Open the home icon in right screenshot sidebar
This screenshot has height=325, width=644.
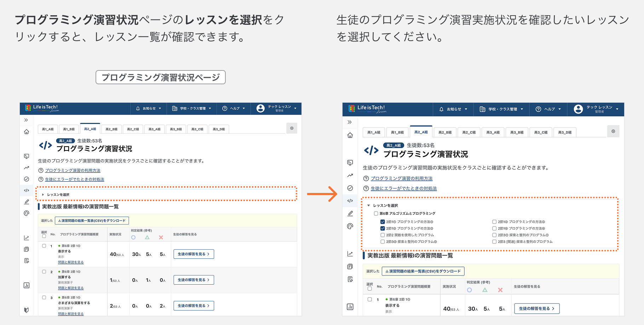click(350, 135)
